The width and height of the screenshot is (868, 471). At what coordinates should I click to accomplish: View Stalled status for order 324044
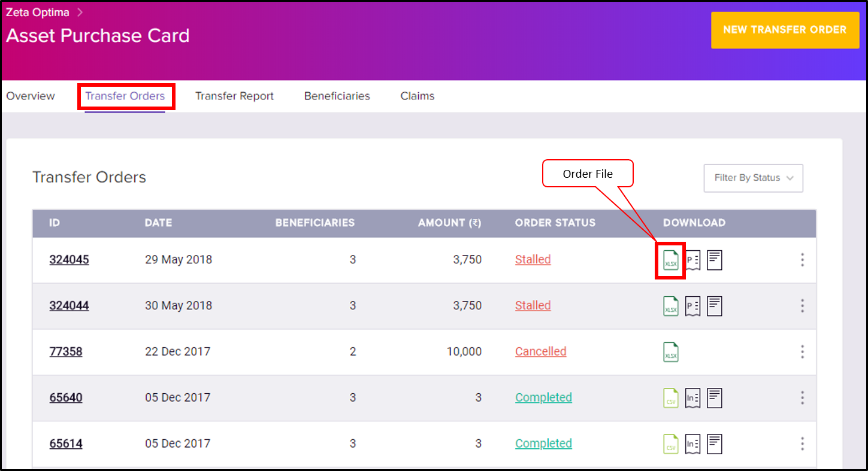(533, 306)
